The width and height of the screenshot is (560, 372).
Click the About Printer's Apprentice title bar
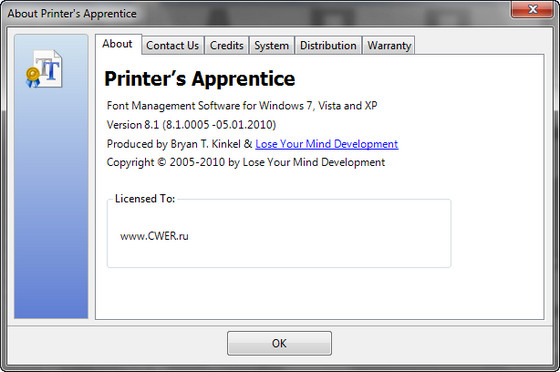(x=250, y=14)
